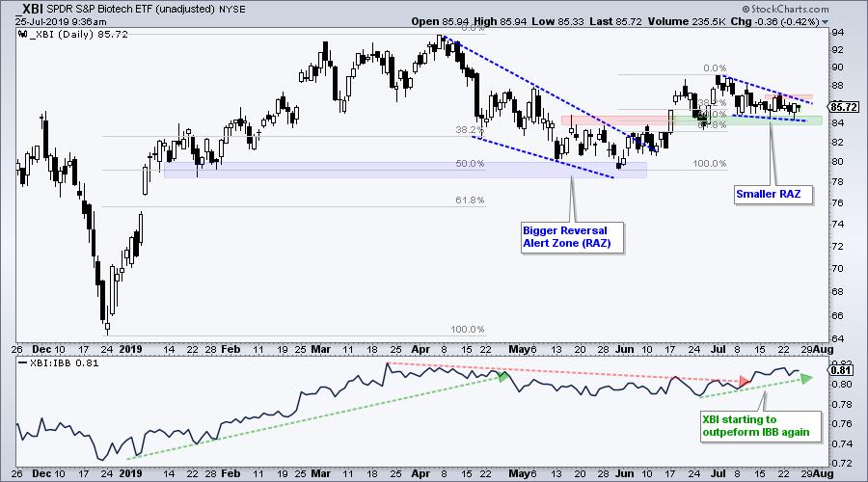
Task: Click the 'Chg -0.36 (-0.42%)' change figure
Action: coord(775,21)
